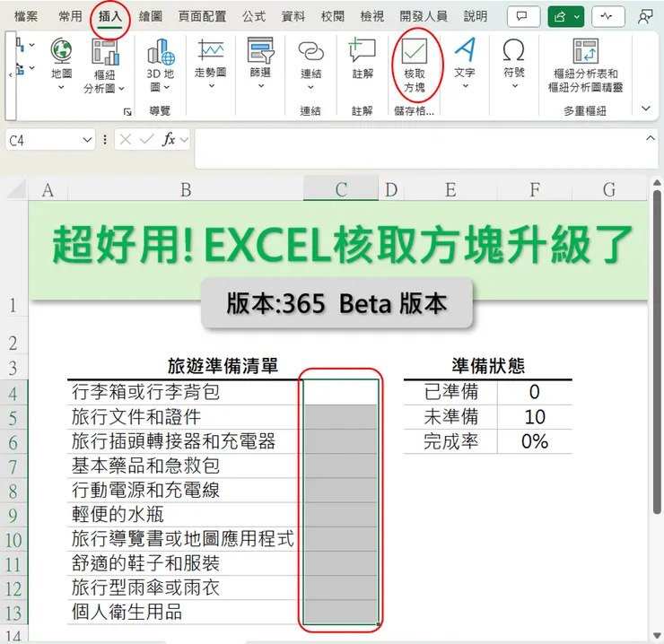Click the confirm checkmark in formula bar
Viewport: 664px width, 644px height.
(146, 139)
